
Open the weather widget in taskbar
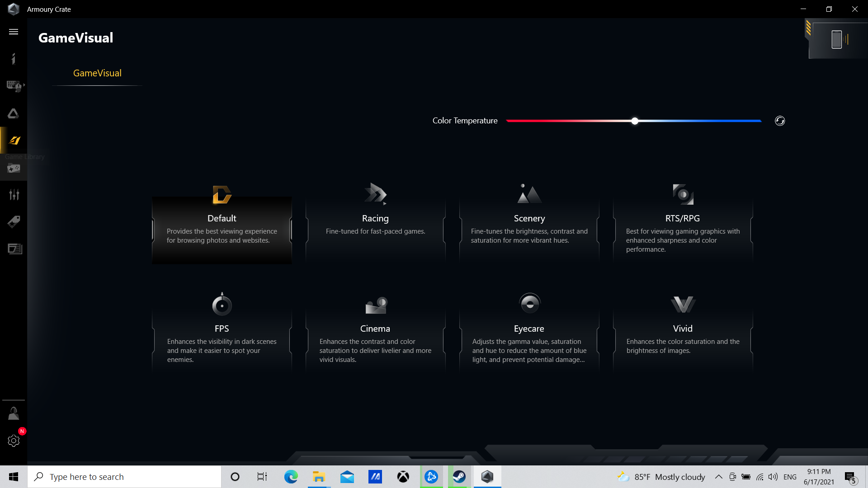point(661,477)
